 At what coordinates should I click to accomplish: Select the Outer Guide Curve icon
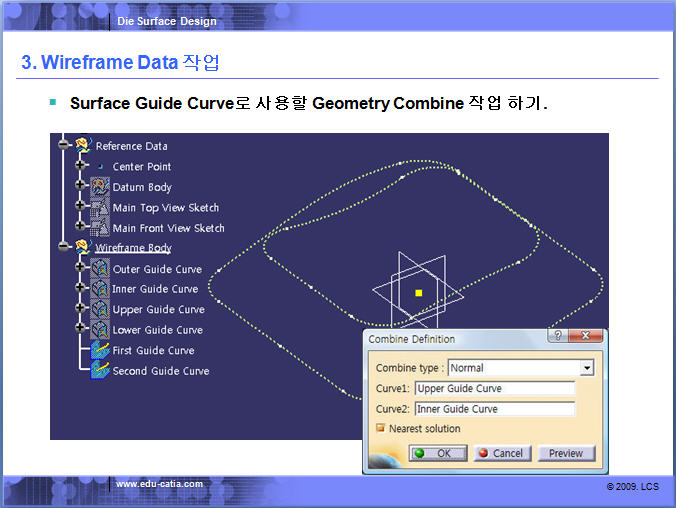100,269
